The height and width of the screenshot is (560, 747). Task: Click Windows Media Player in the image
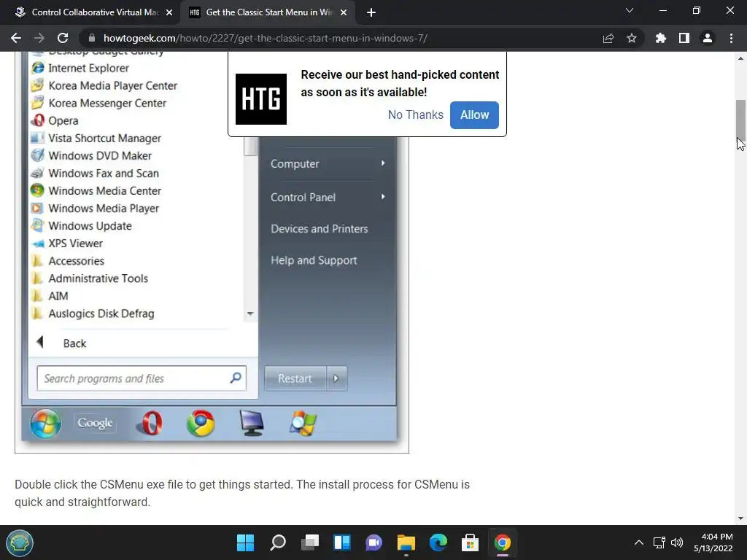click(95, 208)
